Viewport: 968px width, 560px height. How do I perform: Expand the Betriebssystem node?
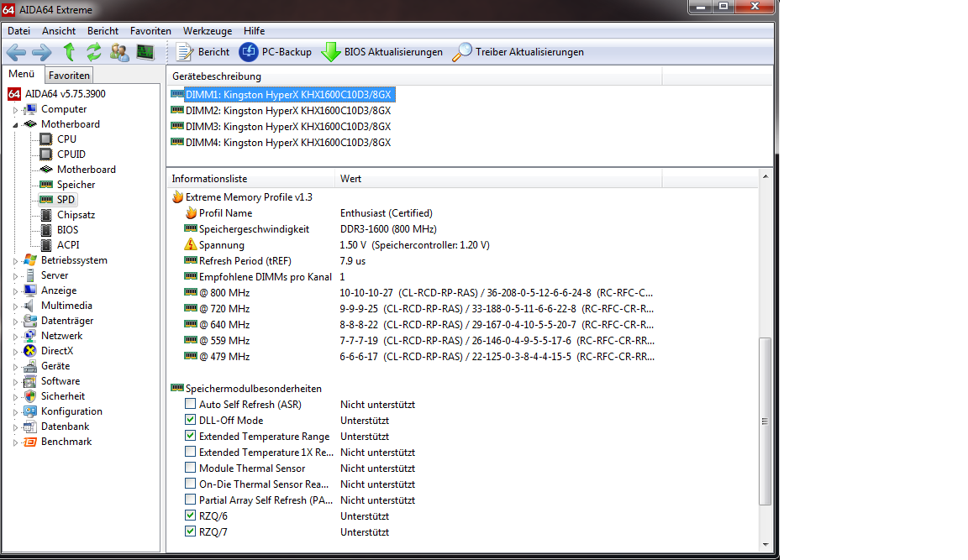click(15, 261)
